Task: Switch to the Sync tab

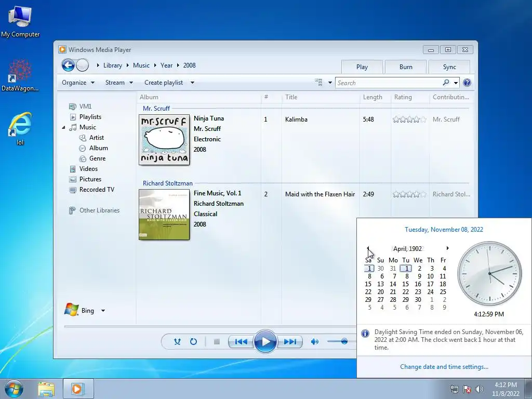Action: tap(449, 67)
